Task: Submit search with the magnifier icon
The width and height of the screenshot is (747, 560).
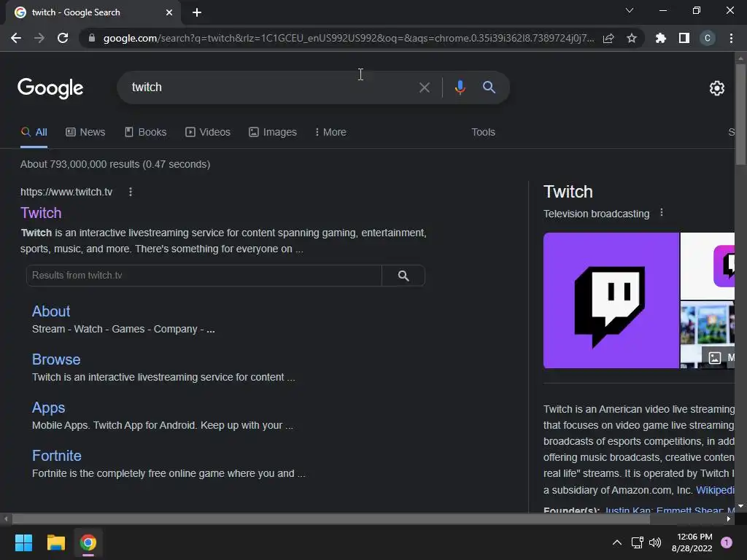Action: pyautogui.click(x=489, y=87)
